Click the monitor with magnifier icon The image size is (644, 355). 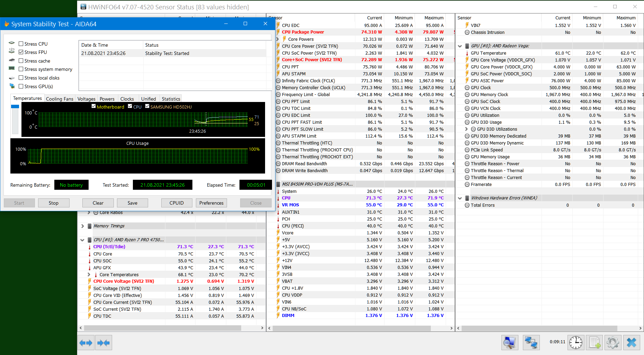509,343
